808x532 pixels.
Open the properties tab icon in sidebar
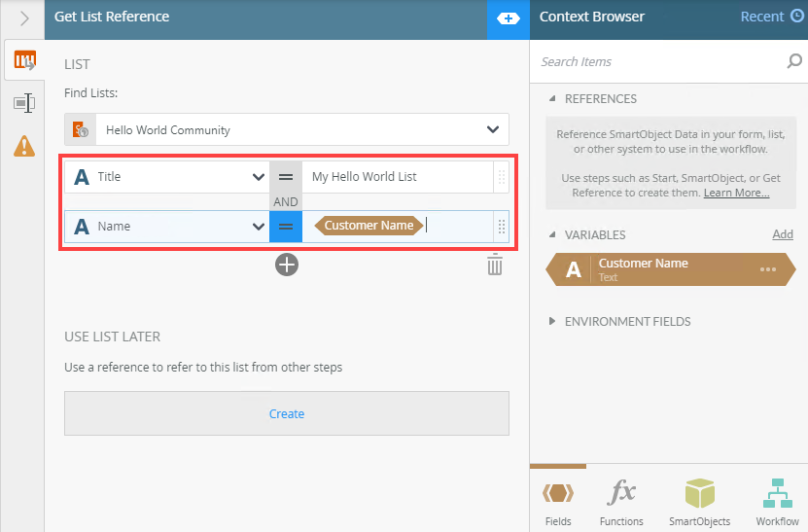(24, 103)
